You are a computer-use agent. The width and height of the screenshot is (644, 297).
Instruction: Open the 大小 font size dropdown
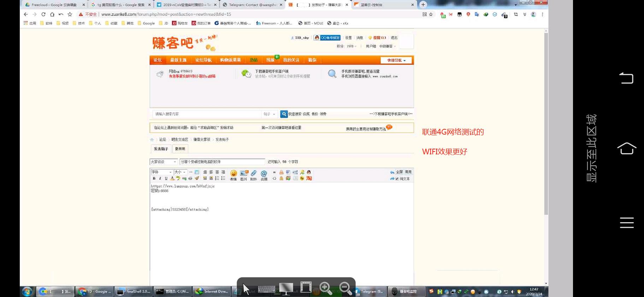[x=180, y=172]
